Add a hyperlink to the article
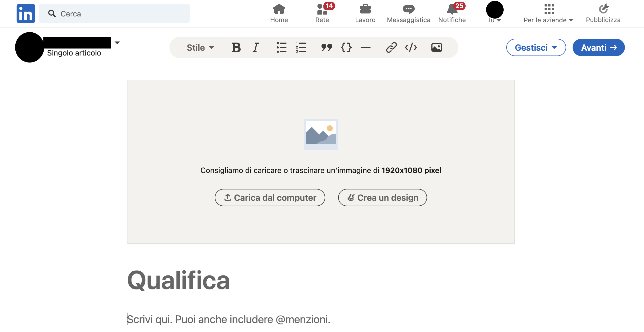 pos(391,48)
